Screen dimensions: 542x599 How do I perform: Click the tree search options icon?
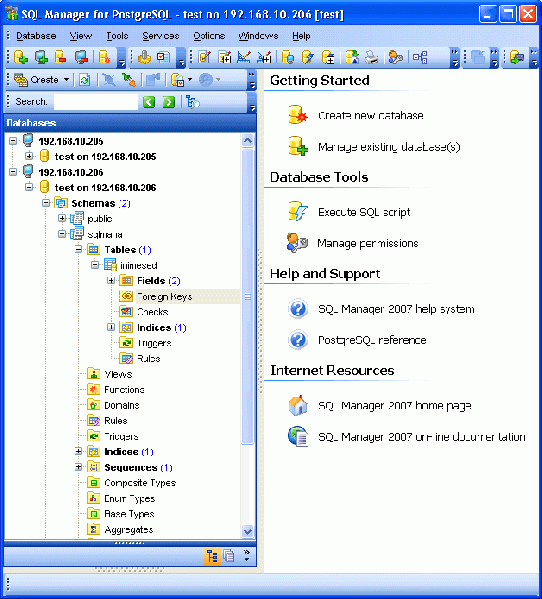[192, 102]
